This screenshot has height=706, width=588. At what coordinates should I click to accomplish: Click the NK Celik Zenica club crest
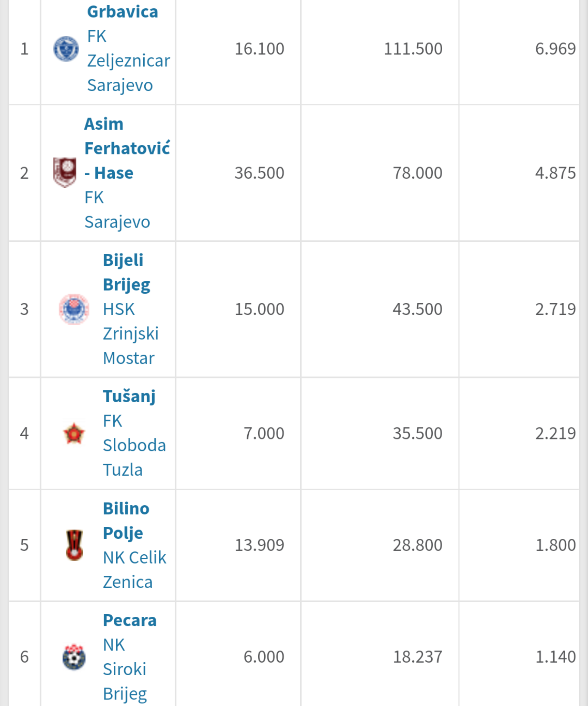[x=74, y=545]
